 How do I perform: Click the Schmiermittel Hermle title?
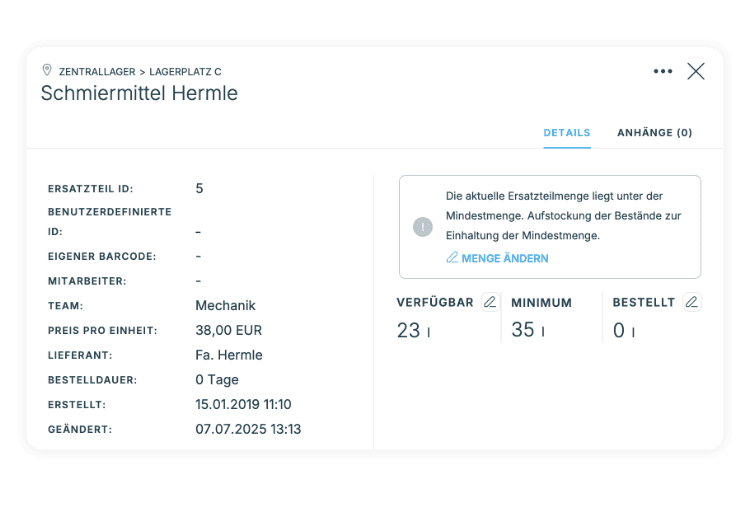point(139,94)
